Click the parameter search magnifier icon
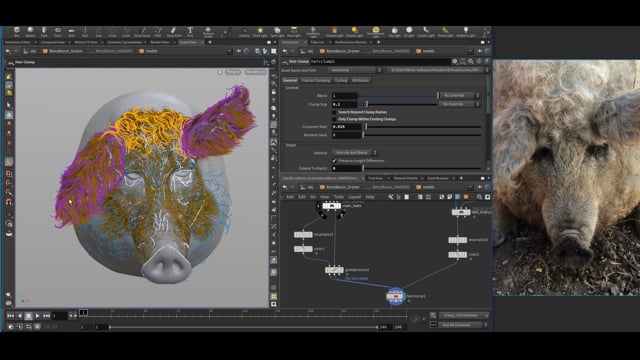This screenshot has width=640, height=360. [x=471, y=61]
